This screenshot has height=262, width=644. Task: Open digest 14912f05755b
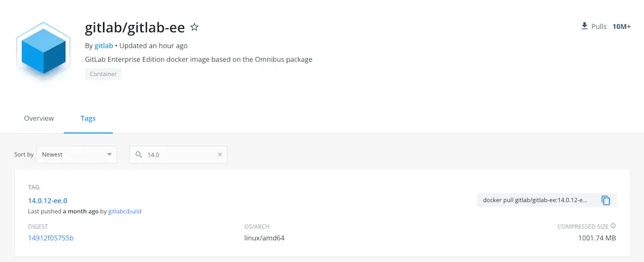[51, 238]
